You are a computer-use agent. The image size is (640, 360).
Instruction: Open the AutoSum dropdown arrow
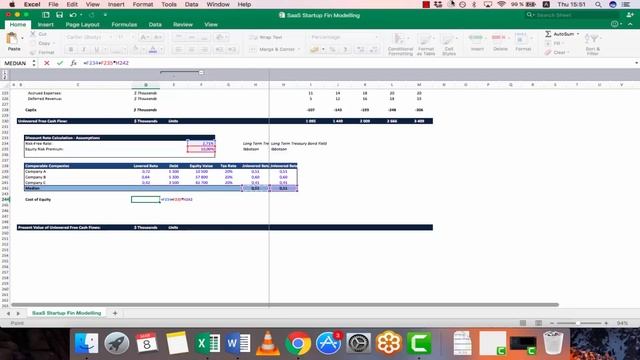tap(578, 34)
